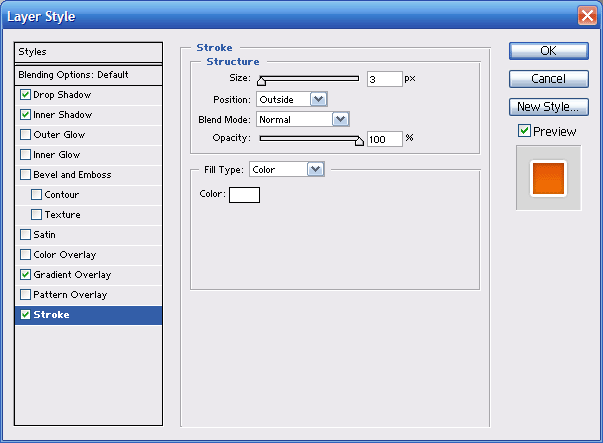Click the Cancel button

point(548,78)
